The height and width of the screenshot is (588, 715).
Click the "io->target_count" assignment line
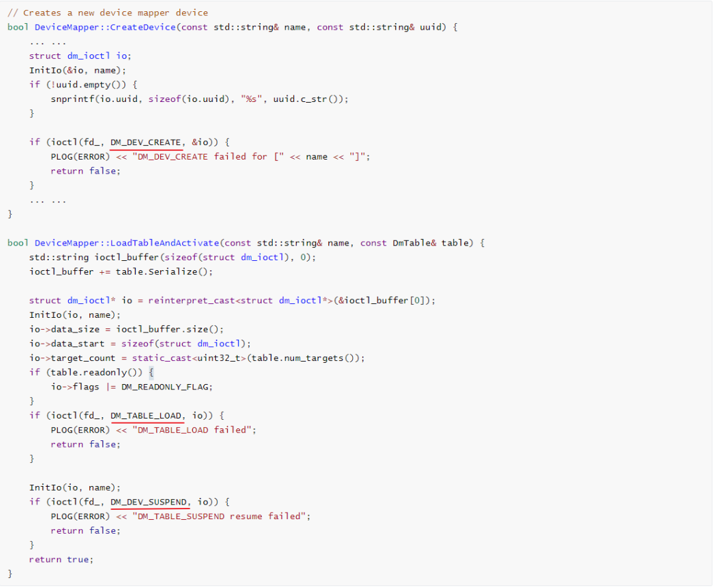coord(197,358)
